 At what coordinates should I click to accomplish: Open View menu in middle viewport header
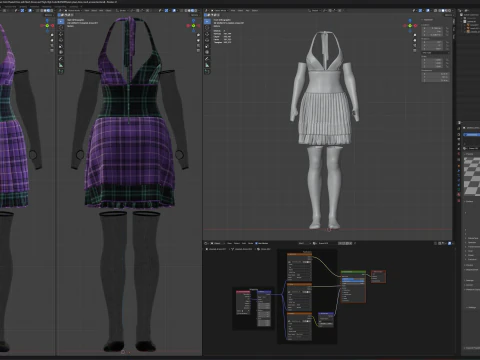click(x=87, y=11)
